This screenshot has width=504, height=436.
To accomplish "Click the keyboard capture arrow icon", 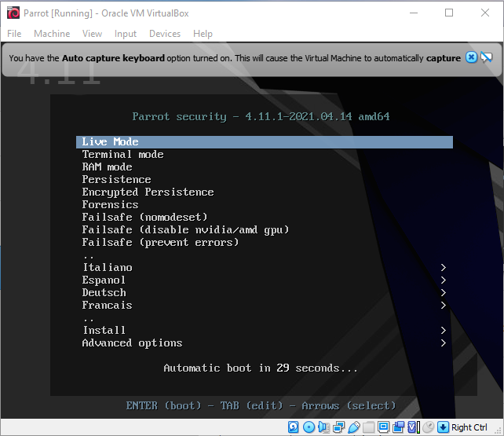I will [x=443, y=427].
